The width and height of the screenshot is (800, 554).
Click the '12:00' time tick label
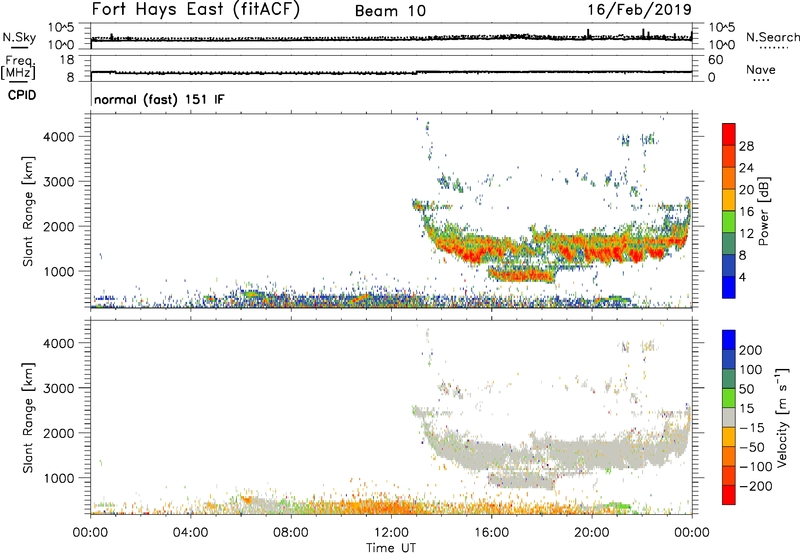pos(391,533)
